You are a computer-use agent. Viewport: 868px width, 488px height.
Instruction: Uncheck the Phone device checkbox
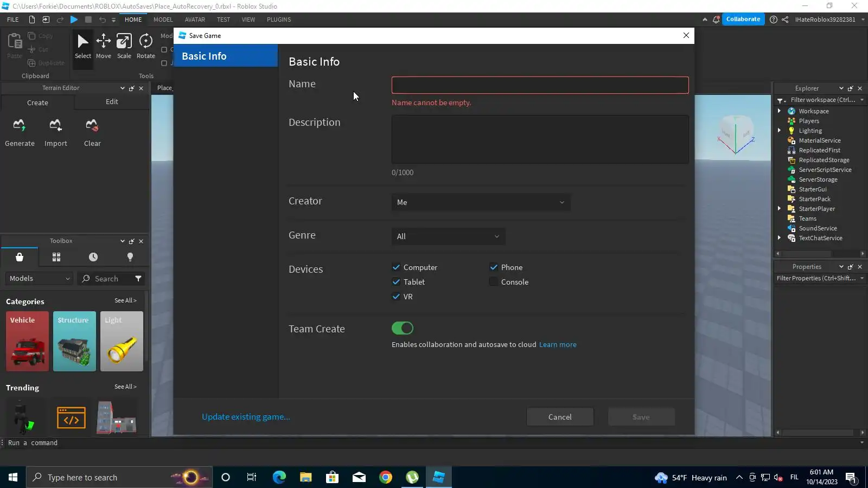pos(494,267)
